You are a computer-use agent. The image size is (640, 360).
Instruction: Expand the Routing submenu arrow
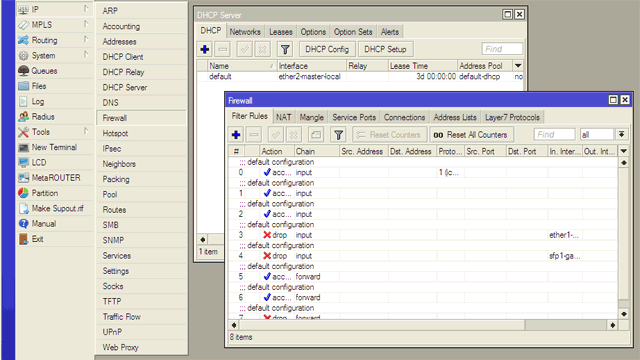(86, 40)
